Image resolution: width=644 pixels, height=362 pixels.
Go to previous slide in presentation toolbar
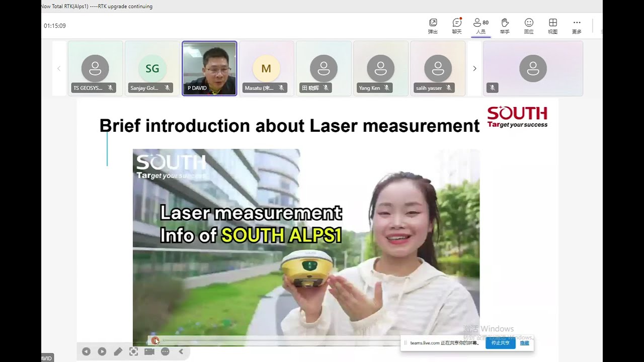(x=86, y=351)
